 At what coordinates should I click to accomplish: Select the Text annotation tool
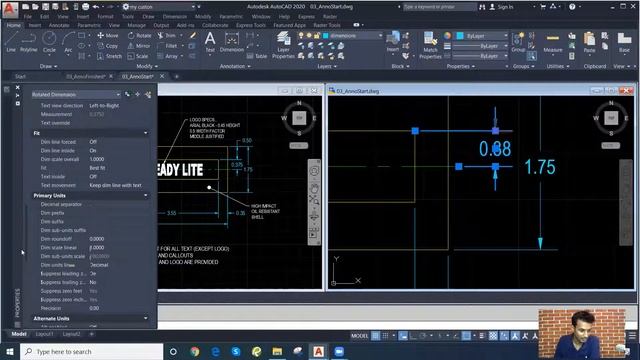coord(210,42)
